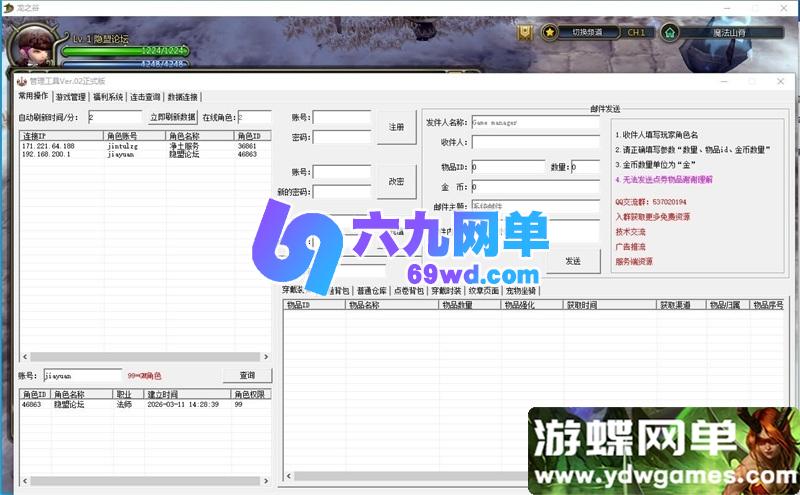Select the character row with ID 46863
This screenshot has width=800, height=495.
(145, 404)
